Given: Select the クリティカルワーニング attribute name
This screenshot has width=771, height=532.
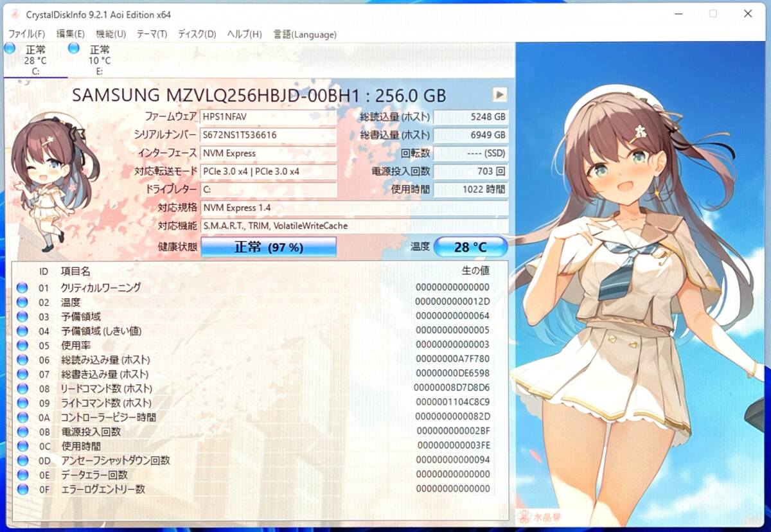Looking at the screenshot, I should [x=101, y=288].
